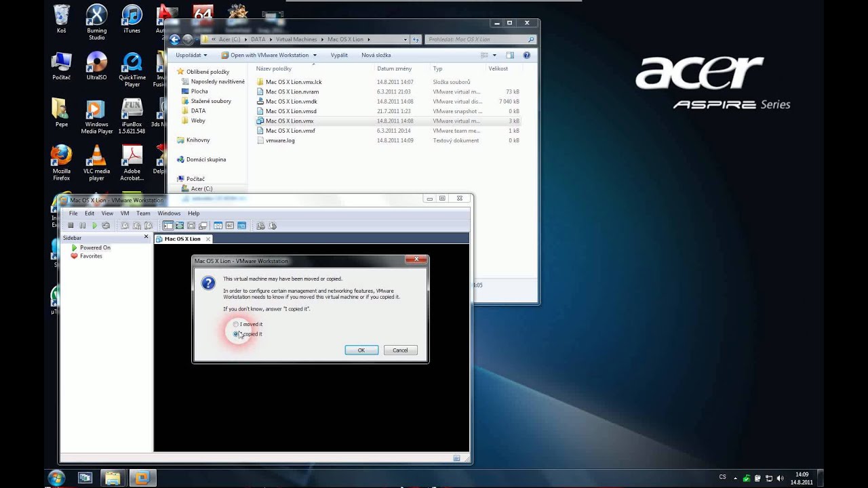The height and width of the screenshot is (488, 868).
Task: Click the Revert to Snapshot icon in VMware toolbar
Action: pos(137,226)
